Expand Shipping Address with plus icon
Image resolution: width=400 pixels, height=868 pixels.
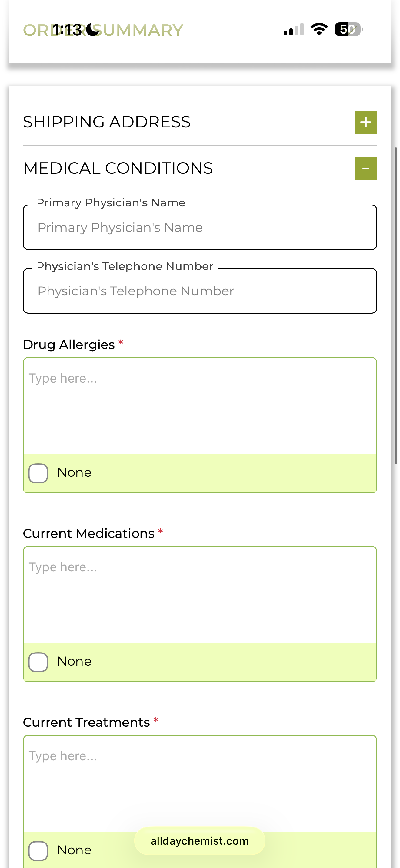(365, 122)
